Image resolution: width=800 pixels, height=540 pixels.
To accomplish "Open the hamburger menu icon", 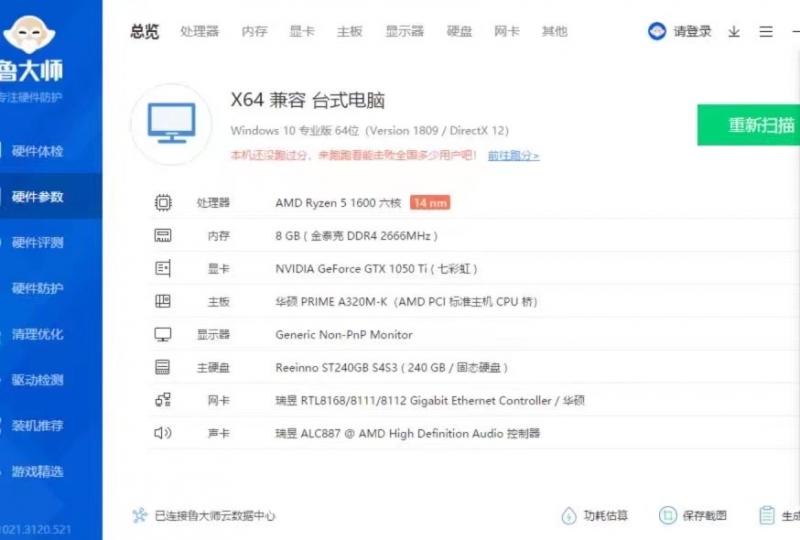I will click(766, 32).
